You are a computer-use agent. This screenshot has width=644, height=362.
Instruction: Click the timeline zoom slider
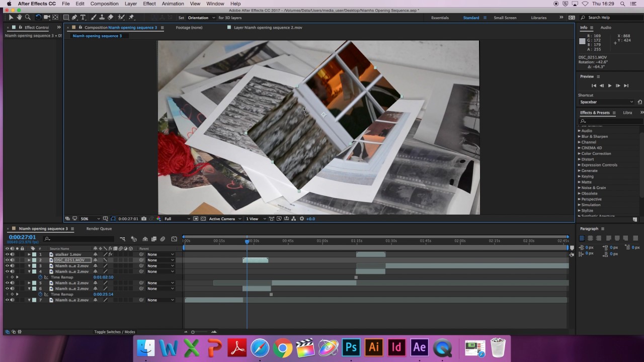pos(193,332)
